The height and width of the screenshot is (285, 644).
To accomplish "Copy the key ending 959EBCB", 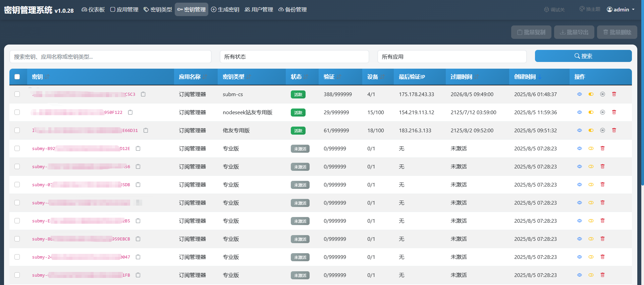I will pyautogui.click(x=138, y=239).
